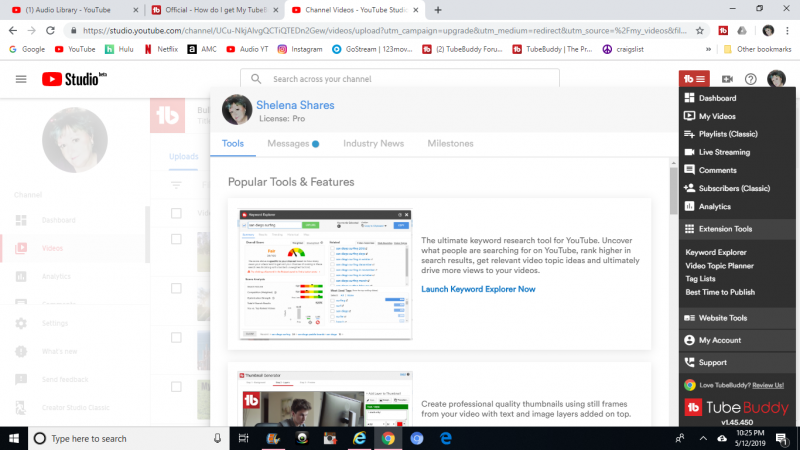Click Launch Keyword Explorer Now link
Viewport: 800px width, 450px height.
point(478,289)
